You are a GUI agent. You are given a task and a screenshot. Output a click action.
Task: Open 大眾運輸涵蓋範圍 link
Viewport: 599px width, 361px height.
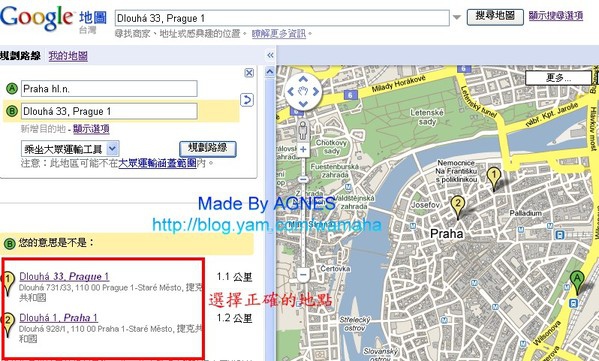(157, 163)
